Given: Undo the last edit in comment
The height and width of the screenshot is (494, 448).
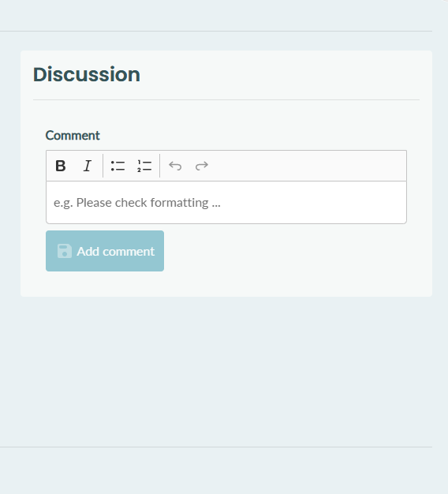Looking at the screenshot, I should 175,166.
